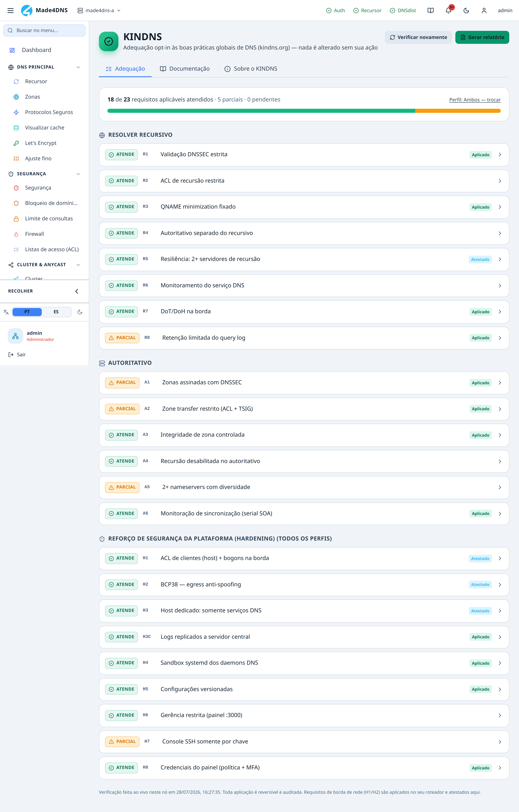
Task: Click ATENDE badge on R3 QNAME row
Action: [121, 207]
